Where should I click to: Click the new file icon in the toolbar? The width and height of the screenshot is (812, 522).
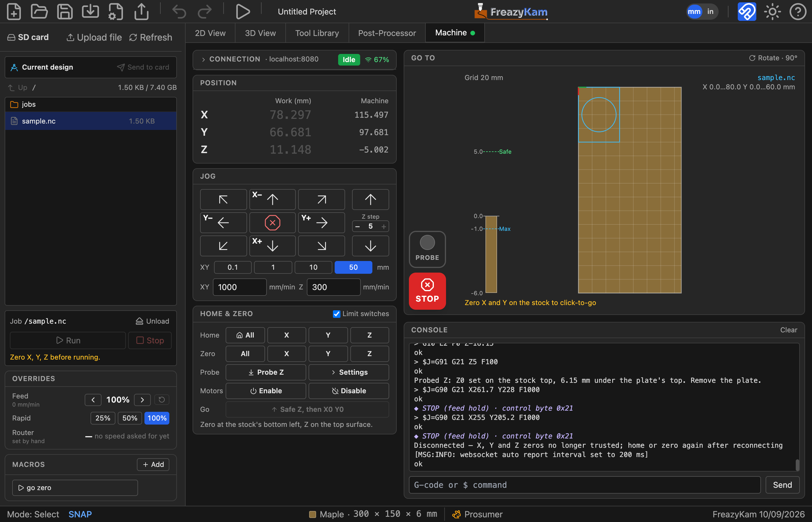click(14, 12)
